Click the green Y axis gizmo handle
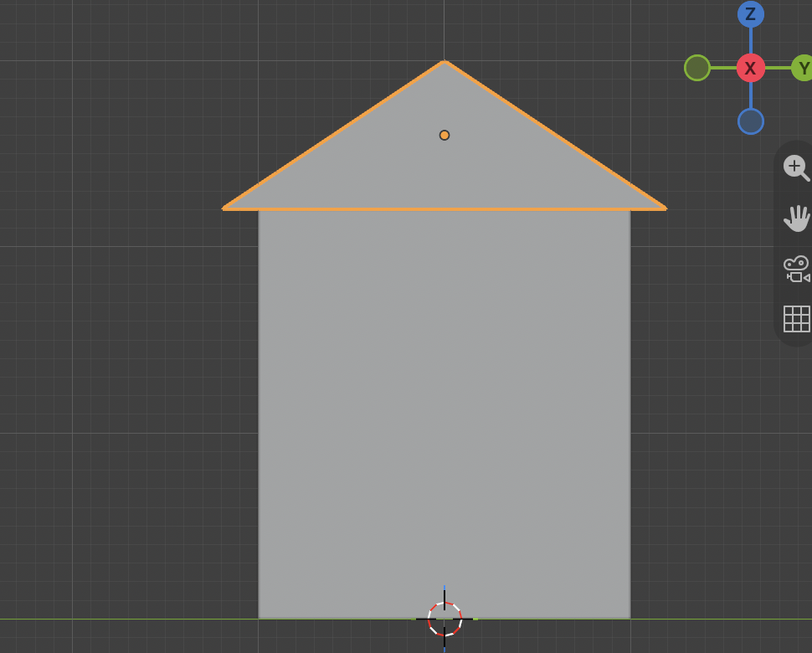The height and width of the screenshot is (653, 812). click(803, 68)
